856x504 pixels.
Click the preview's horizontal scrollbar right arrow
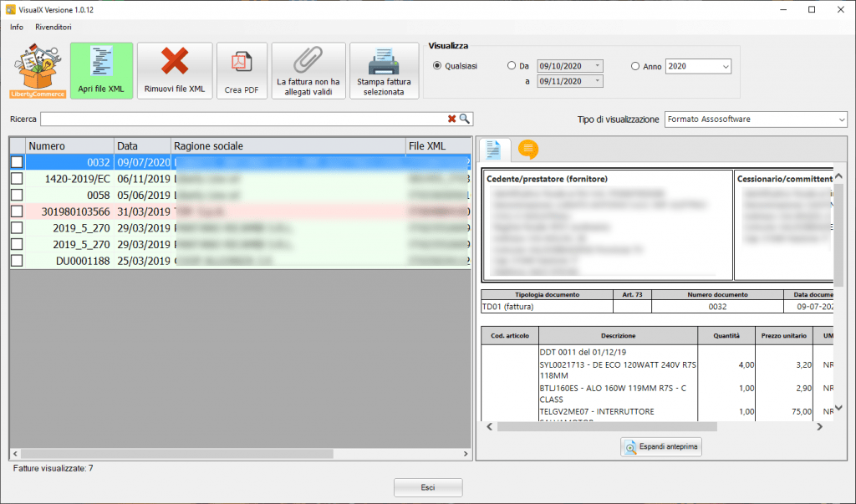[820, 428]
